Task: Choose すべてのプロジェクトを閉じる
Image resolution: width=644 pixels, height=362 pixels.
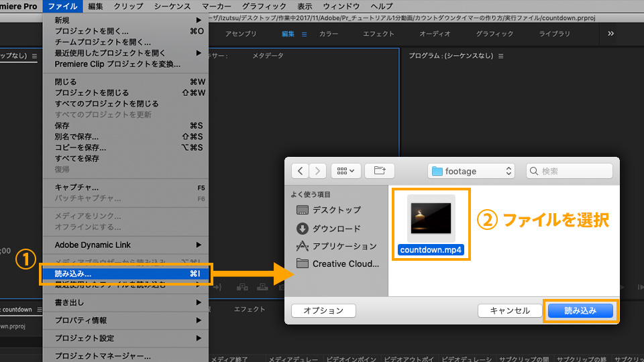Action: pyautogui.click(x=125, y=103)
